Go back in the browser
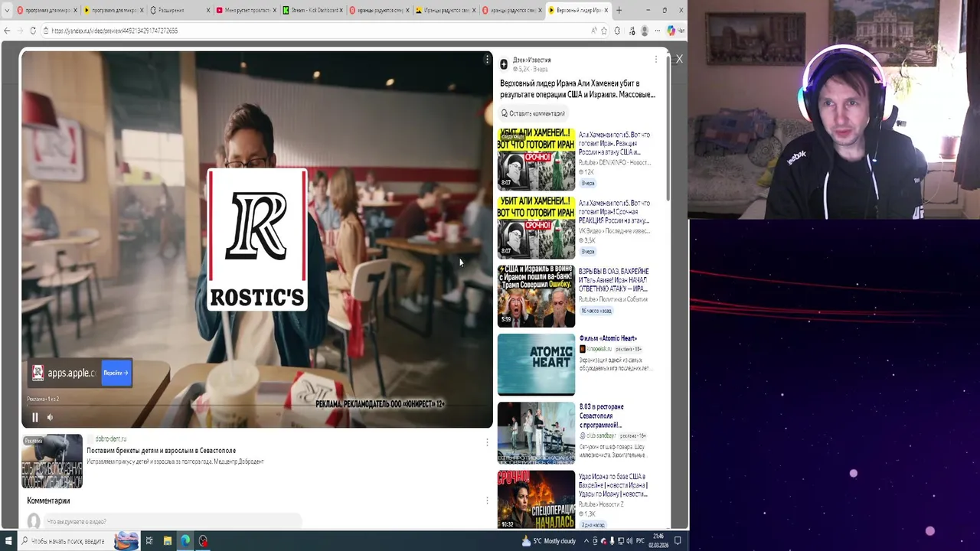Screen dimensions: 980x551 (x=8, y=31)
